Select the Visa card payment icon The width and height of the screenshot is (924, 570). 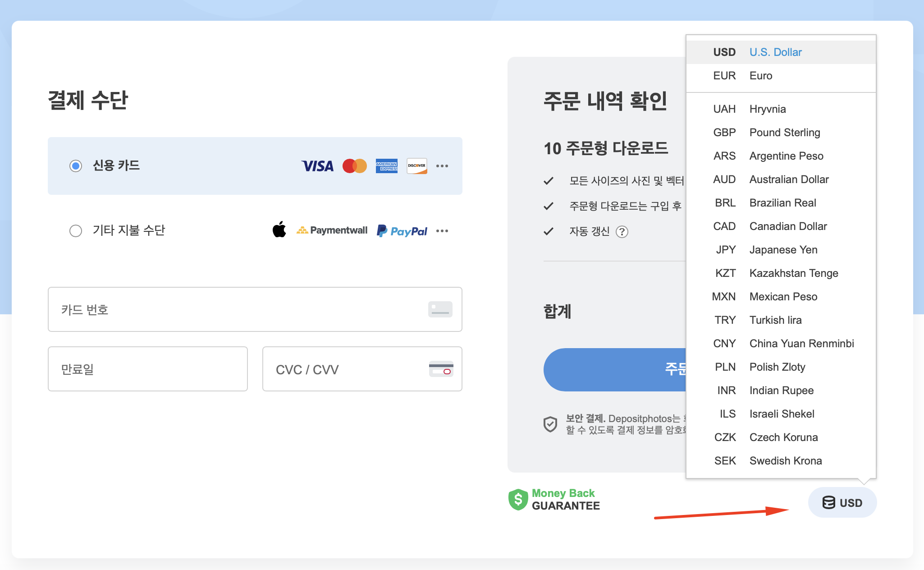coord(318,166)
